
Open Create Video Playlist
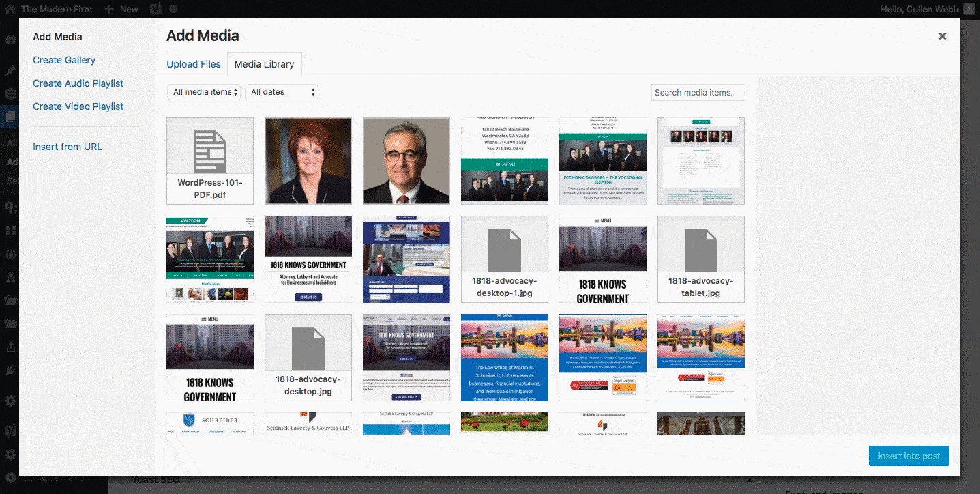[x=78, y=106]
